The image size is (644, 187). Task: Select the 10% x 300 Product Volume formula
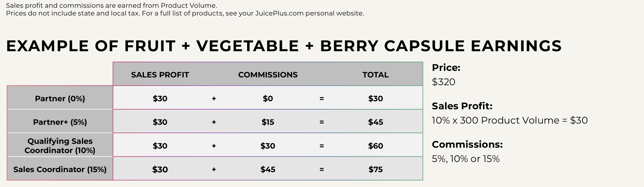509,120
